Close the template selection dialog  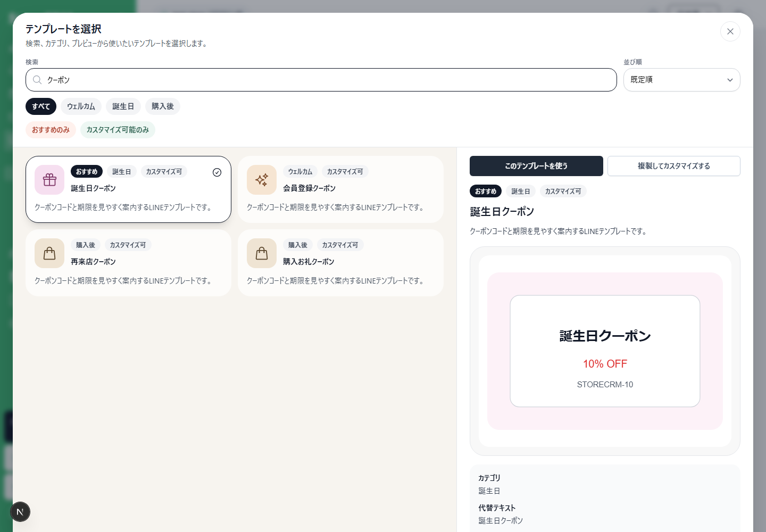[x=730, y=31]
